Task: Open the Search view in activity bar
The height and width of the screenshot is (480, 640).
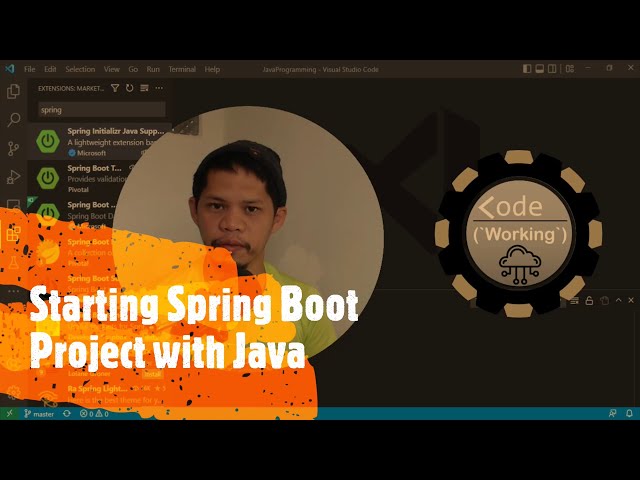Action: click(13, 120)
